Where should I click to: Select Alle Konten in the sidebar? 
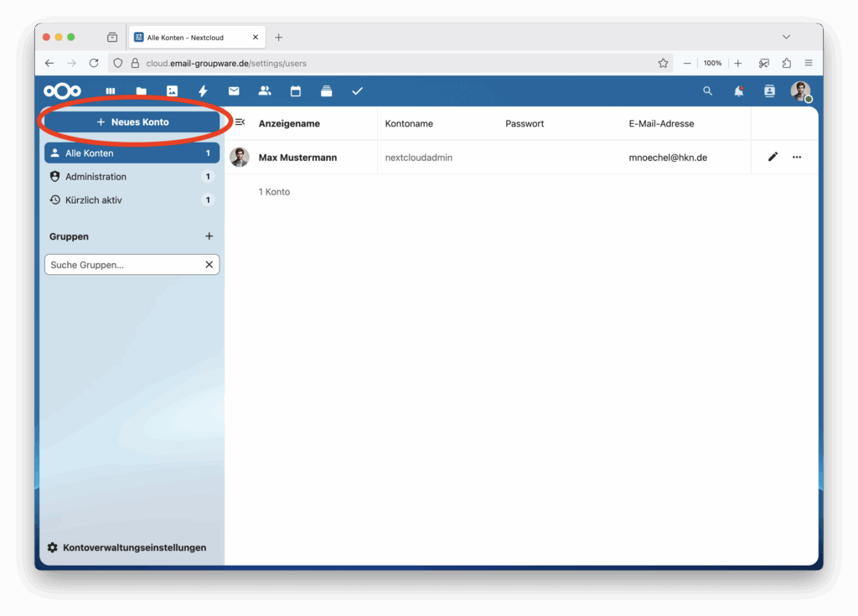pos(132,153)
